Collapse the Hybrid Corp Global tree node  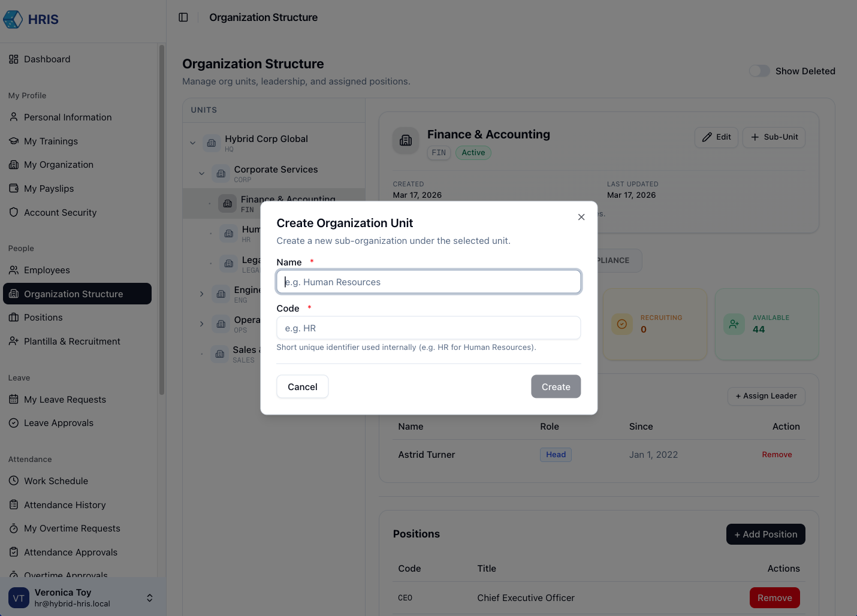coord(193,143)
